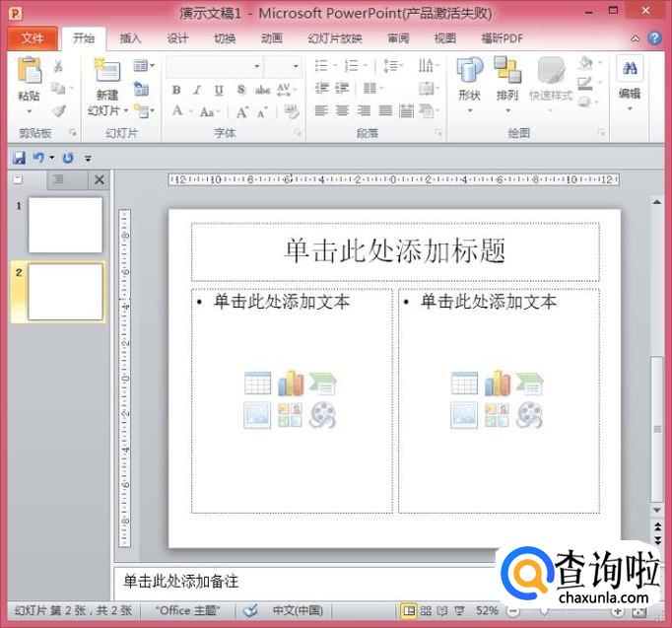Select the slide 1 thumbnail
This screenshot has height=628, width=672.
[x=65, y=225]
